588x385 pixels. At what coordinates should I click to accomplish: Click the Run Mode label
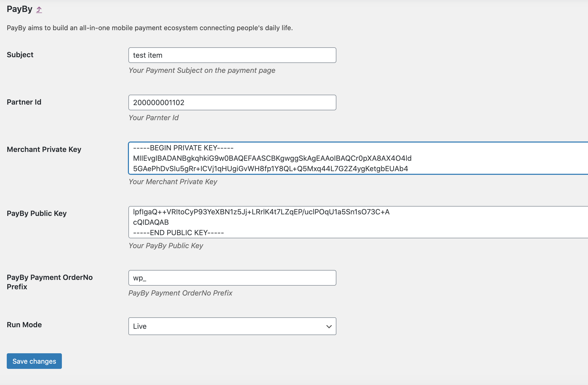(x=24, y=325)
